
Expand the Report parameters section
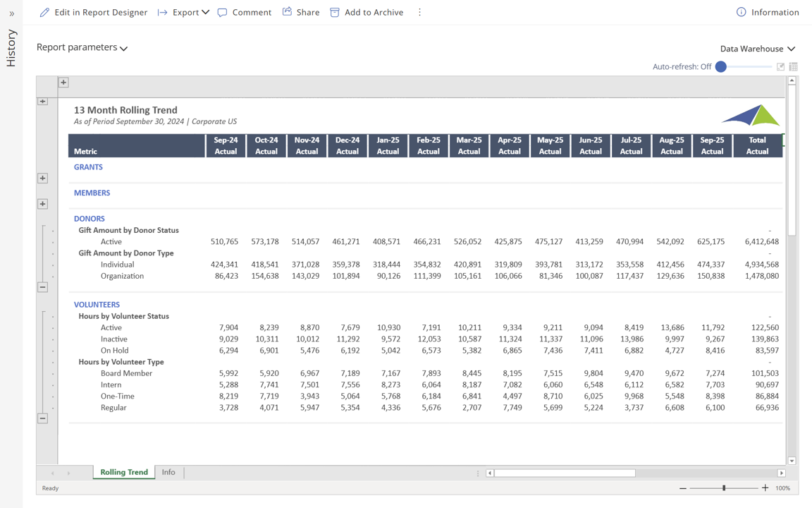click(82, 48)
